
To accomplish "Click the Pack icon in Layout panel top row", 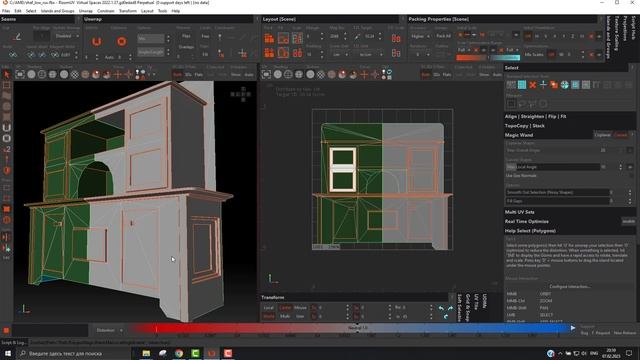I will pos(269,38).
